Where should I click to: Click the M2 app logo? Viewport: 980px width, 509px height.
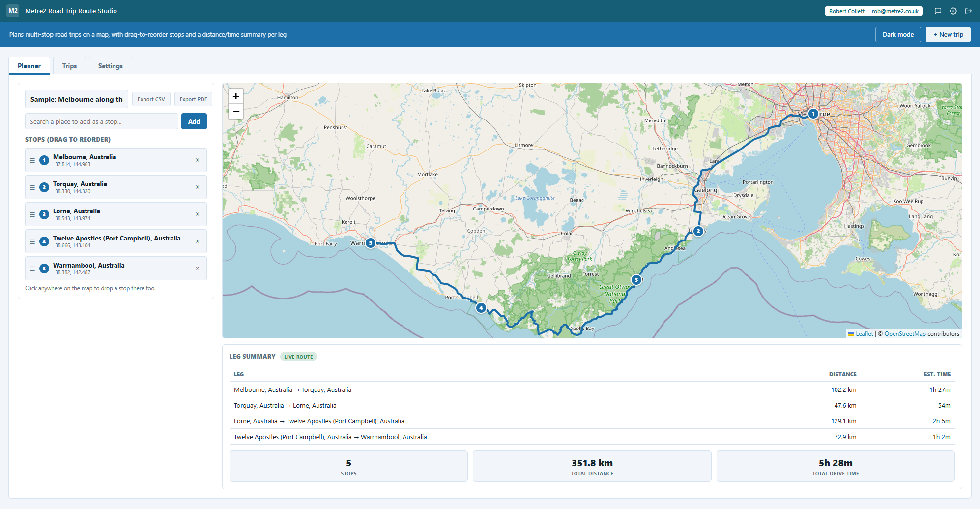(x=13, y=11)
